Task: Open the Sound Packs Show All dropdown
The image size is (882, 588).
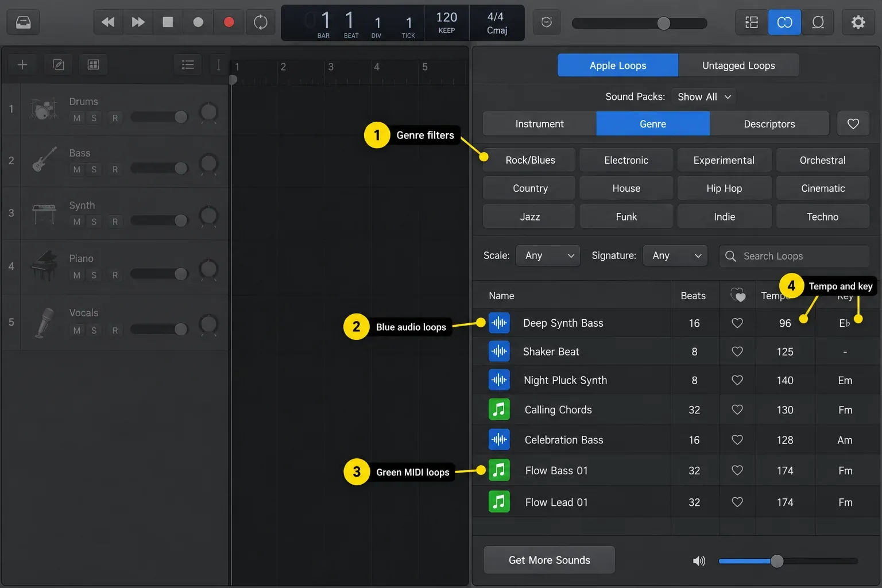Action: pyautogui.click(x=704, y=96)
